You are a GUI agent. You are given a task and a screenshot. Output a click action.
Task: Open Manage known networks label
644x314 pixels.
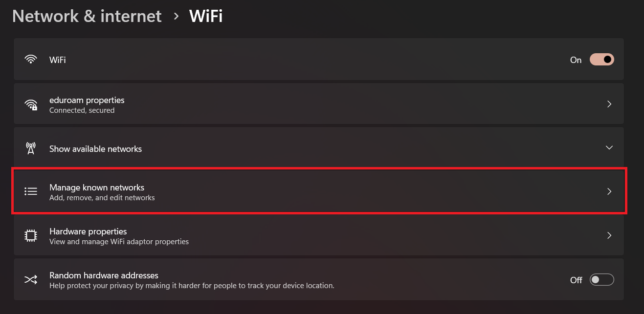97,188
